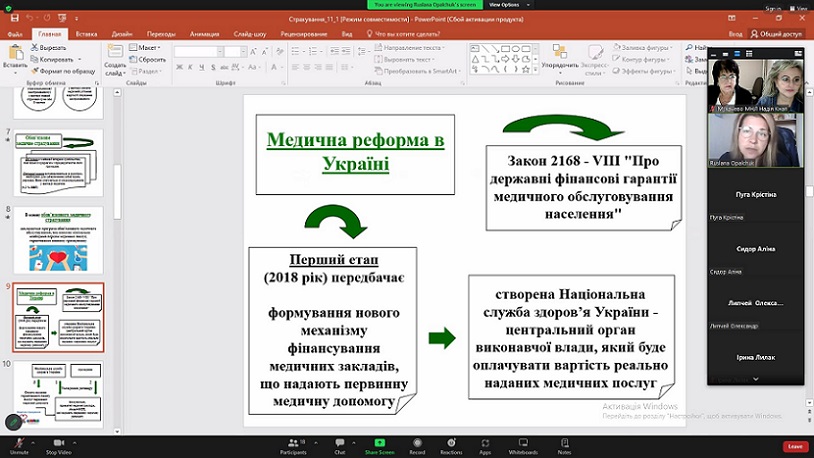This screenshot has width=814, height=458.
Task: Open View Options dropdown
Action: (x=509, y=5)
